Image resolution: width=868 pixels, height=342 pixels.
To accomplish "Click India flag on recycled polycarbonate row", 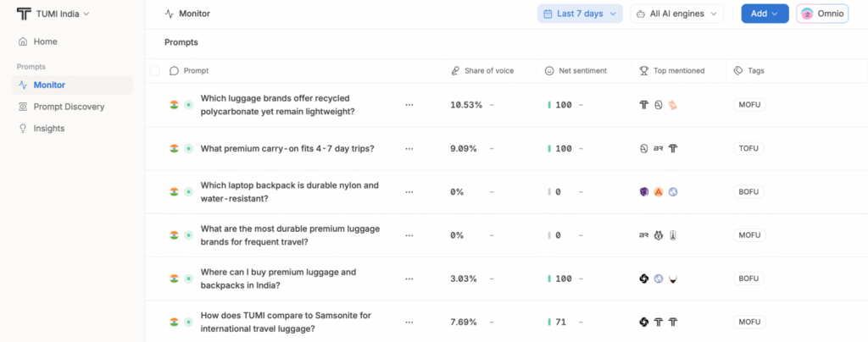I will (x=174, y=105).
